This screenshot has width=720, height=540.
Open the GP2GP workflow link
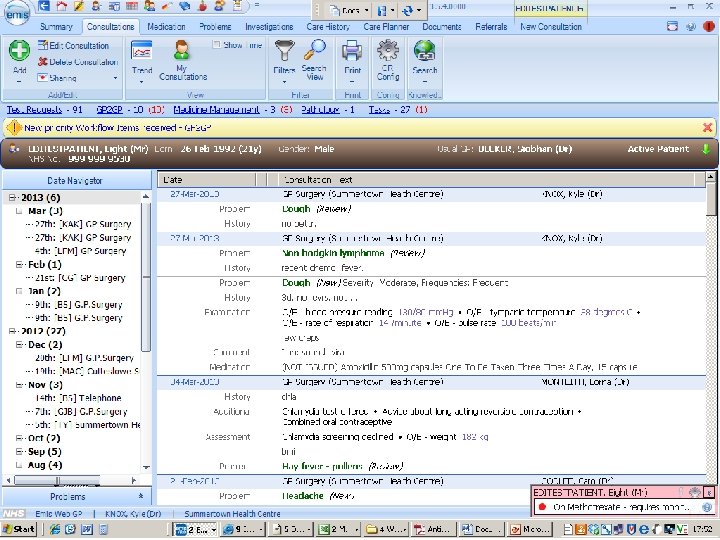pyautogui.click(x=109, y=110)
